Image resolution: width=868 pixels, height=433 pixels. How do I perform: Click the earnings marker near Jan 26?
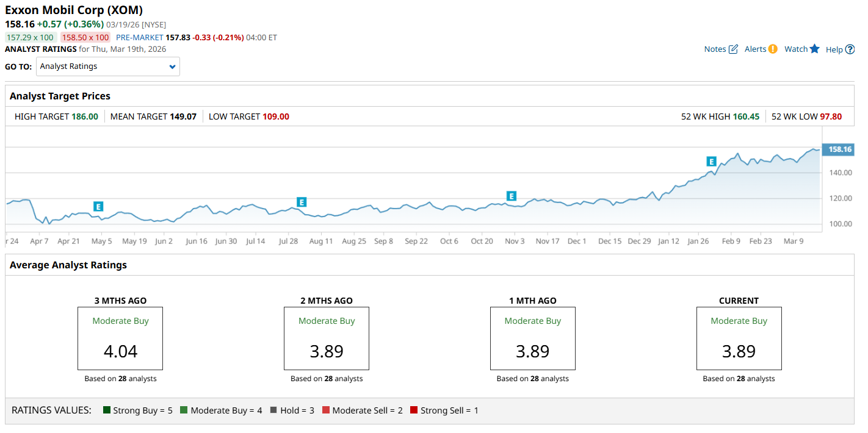(711, 162)
